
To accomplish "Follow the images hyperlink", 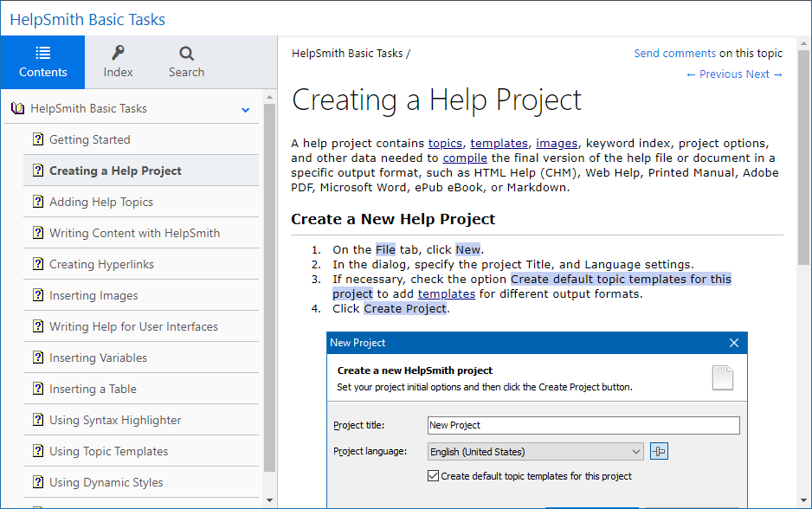I will coord(556,144).
